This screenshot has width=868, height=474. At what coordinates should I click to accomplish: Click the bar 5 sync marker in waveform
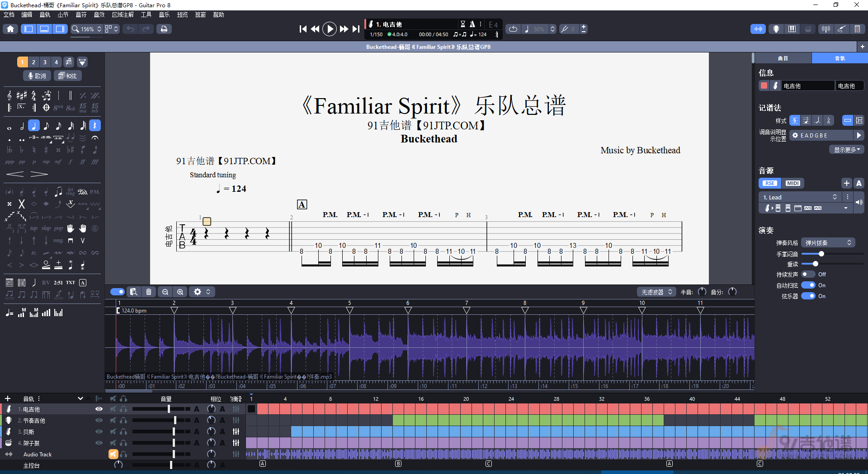point(349,310)
